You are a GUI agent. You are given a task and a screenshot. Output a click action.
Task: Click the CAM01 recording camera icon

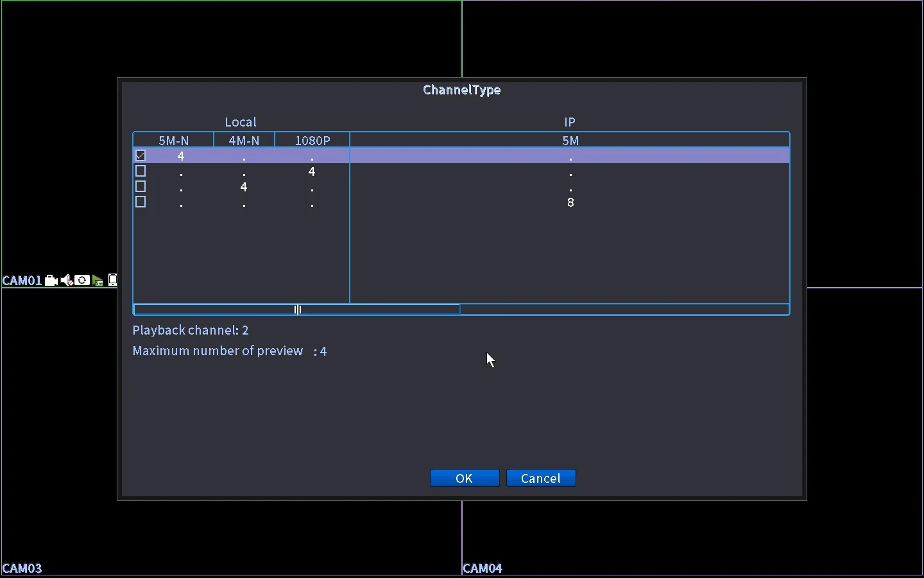click(x=51, y=281)
